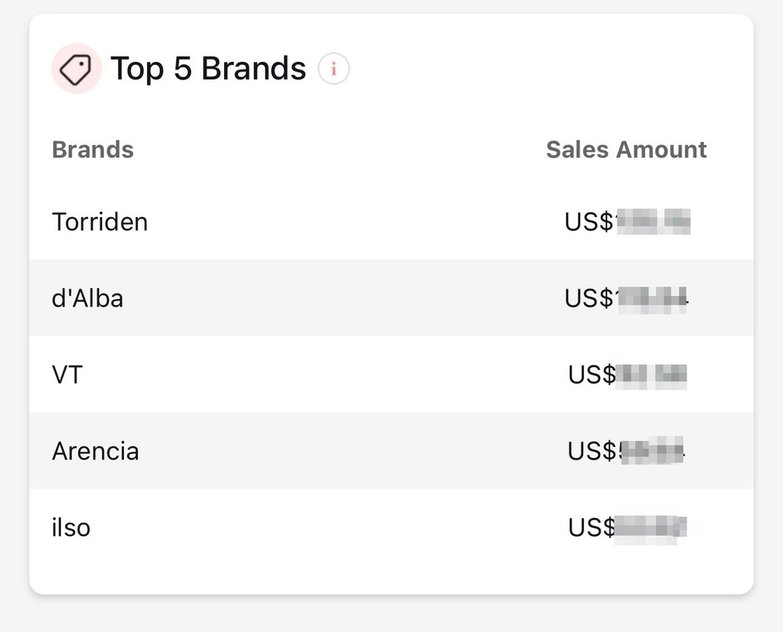Viewport: 783px width, 632px height.
Task: Click the US$ prefix in ilso row
Action: (x=592, y=527)
